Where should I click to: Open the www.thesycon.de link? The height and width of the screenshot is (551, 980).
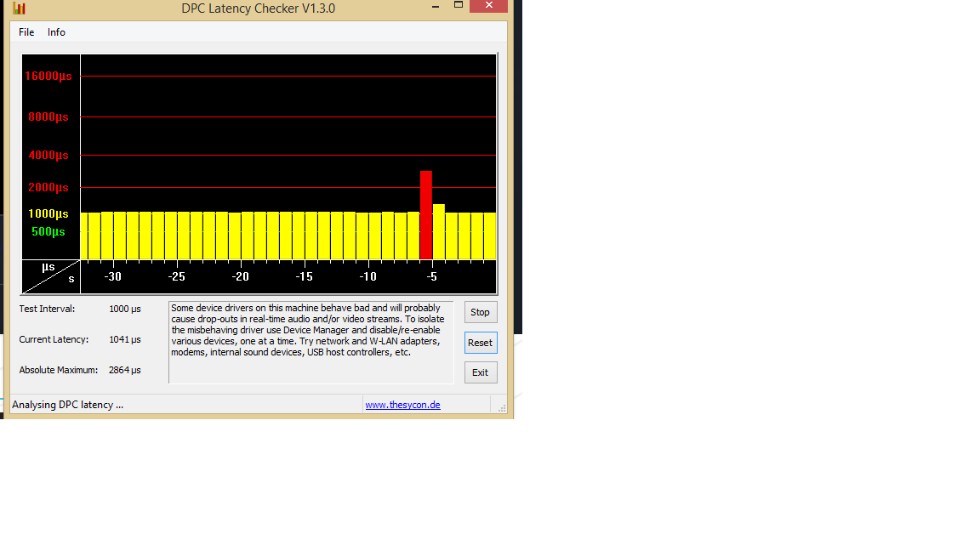(x=402, y=405)
